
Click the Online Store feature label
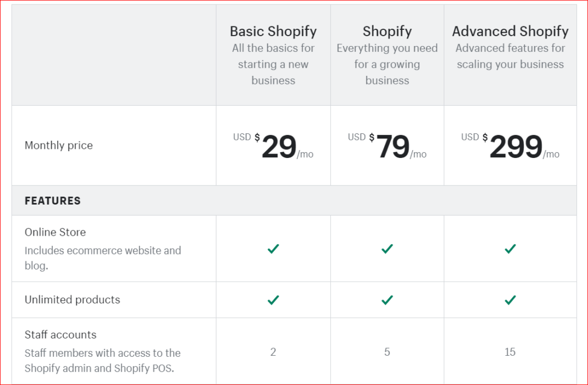[x=55, y=232]
